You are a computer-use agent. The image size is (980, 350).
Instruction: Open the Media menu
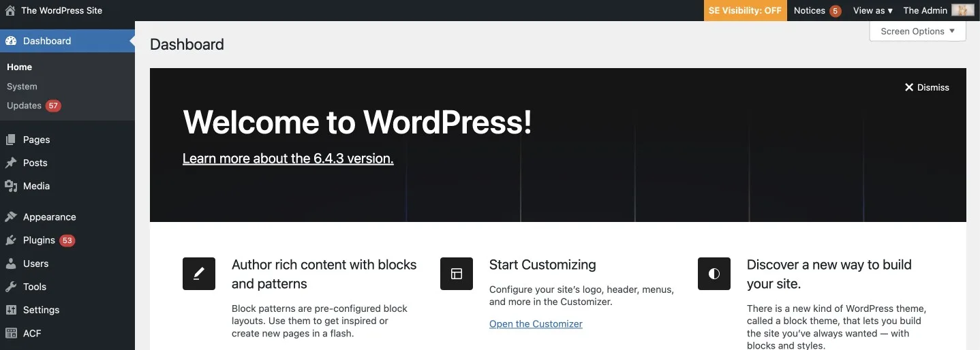pyautogui.click(x=67, y=186)
